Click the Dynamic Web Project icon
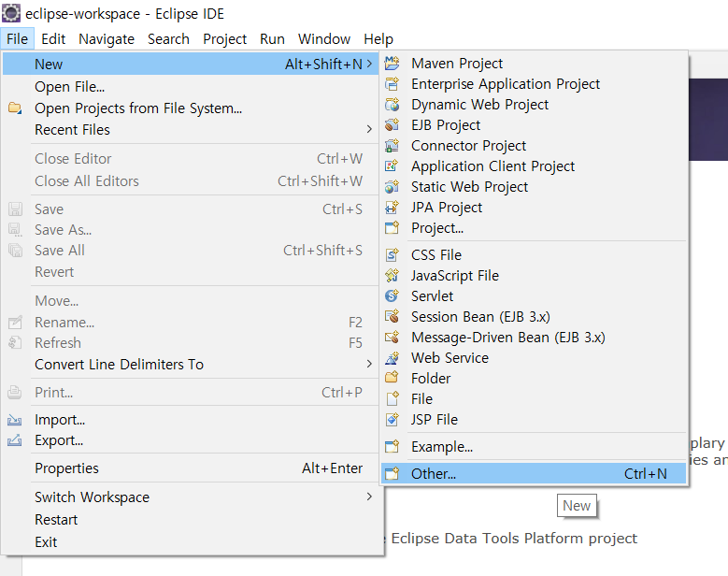The width and height of the screenshot is (728, 576). [x=392, y=105]
